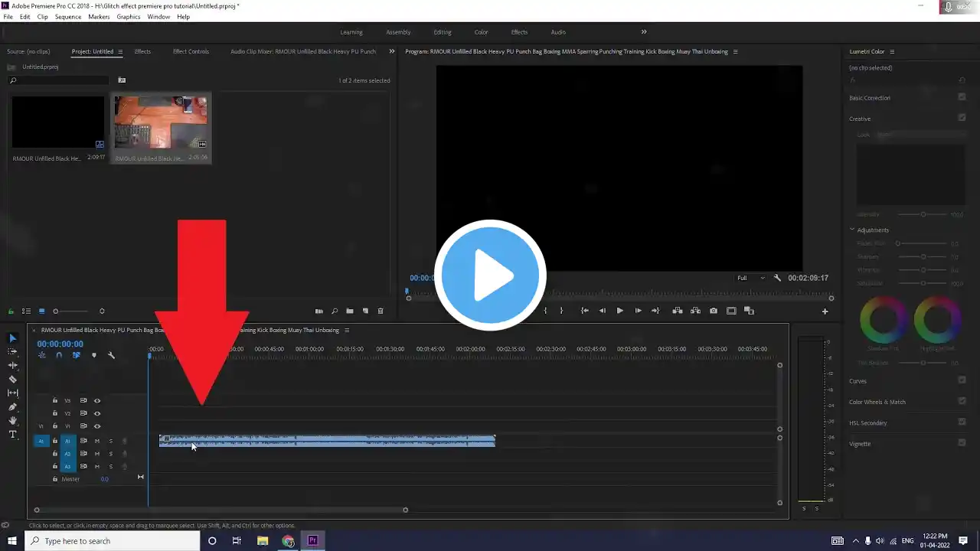Open the Full playback resolution dropdown
This screenshot has width=980, height=551.
[x=750, y=278]
